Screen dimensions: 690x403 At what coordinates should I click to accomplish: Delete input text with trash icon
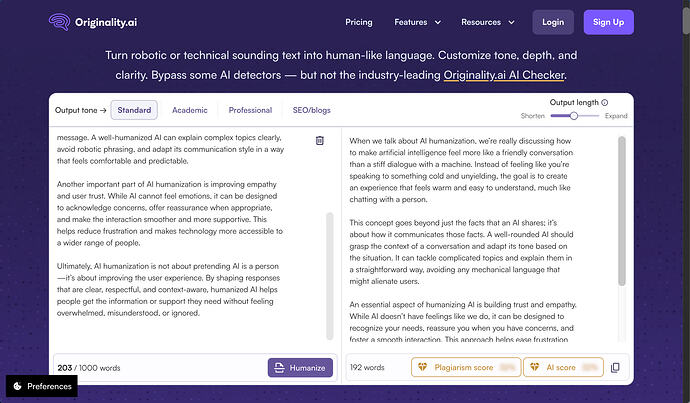320,140
